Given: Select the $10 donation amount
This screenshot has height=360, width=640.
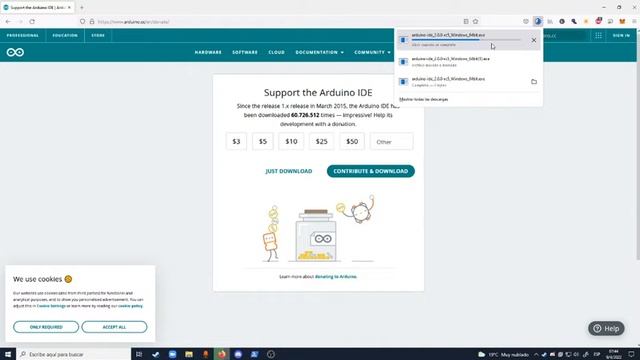Looking at the screenshot, I should [291, 142].
